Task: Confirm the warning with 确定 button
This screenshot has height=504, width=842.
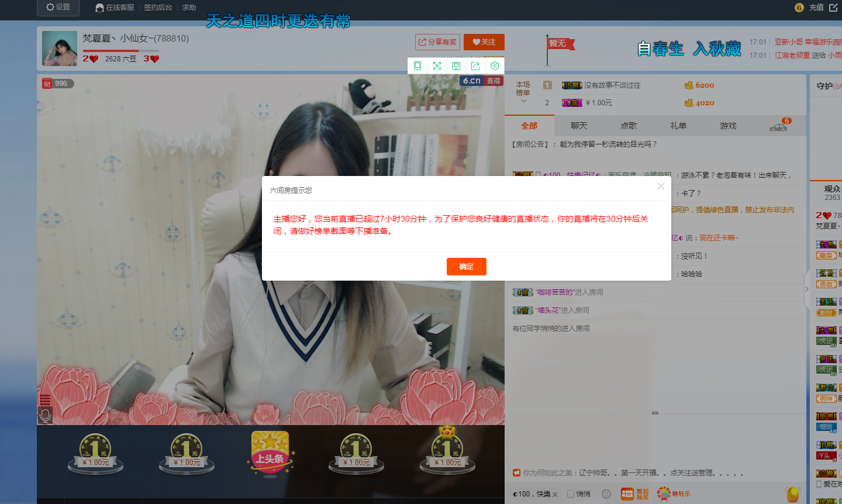Action: coord(467,267)
